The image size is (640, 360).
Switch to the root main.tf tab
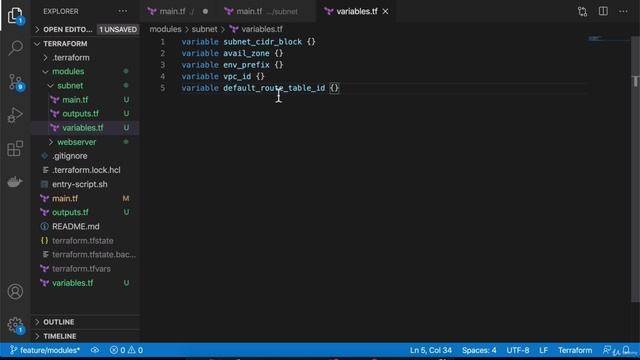[x=178, y=11]
